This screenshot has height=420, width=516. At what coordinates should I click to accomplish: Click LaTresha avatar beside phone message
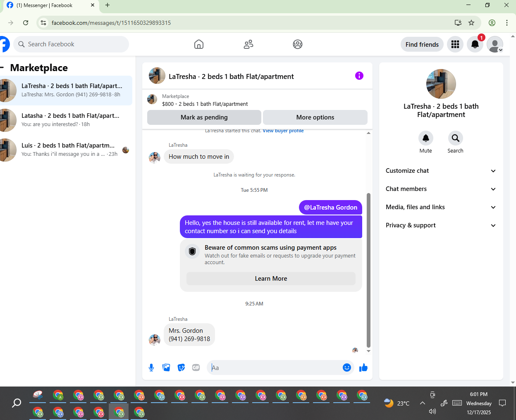tap(155, 340)
